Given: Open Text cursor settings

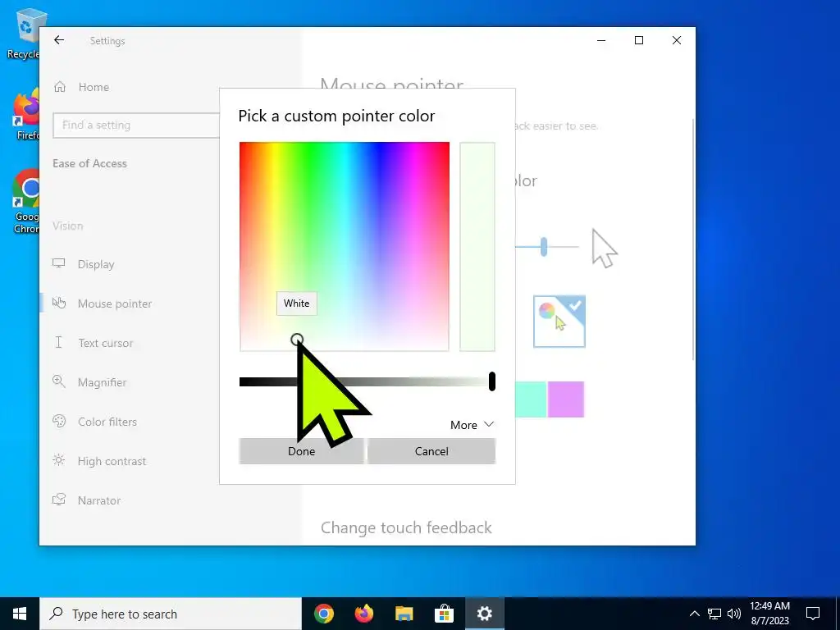Looking at the screenshot, I should 106,343.
